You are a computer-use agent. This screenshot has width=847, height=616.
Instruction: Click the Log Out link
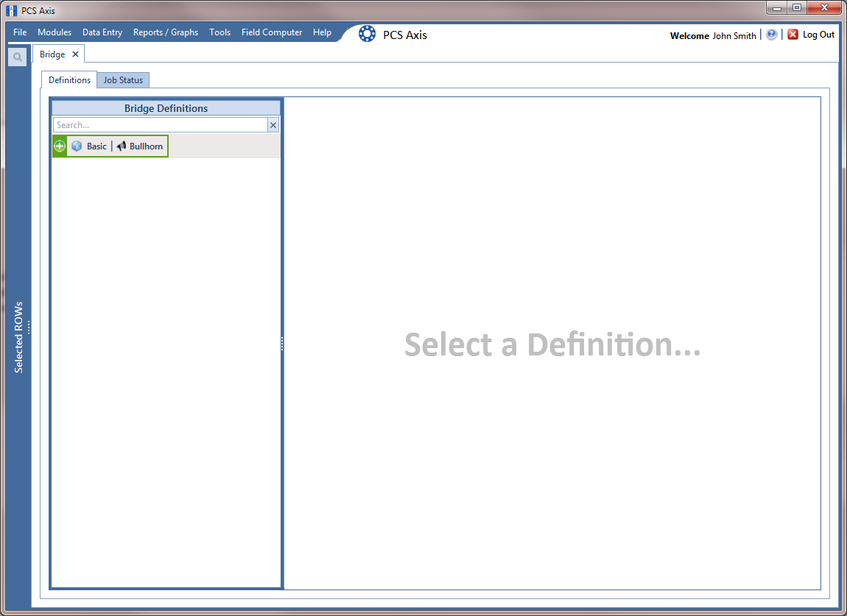tap(818, 35)
